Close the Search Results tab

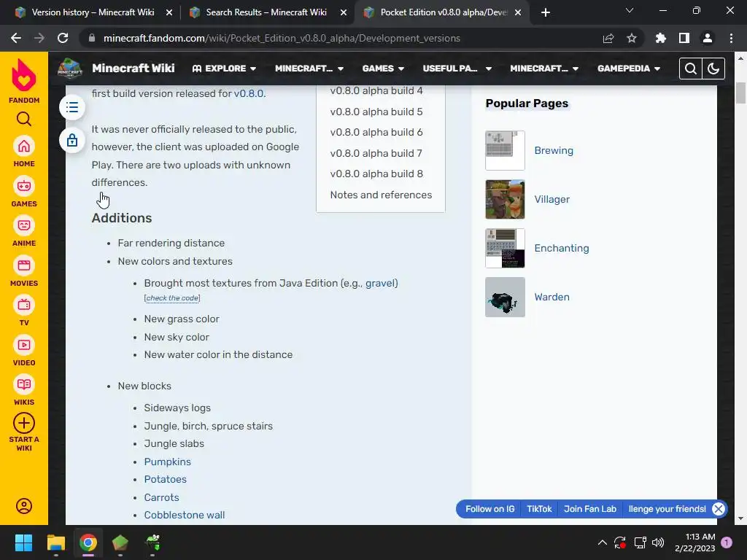(x=344, y=13)
